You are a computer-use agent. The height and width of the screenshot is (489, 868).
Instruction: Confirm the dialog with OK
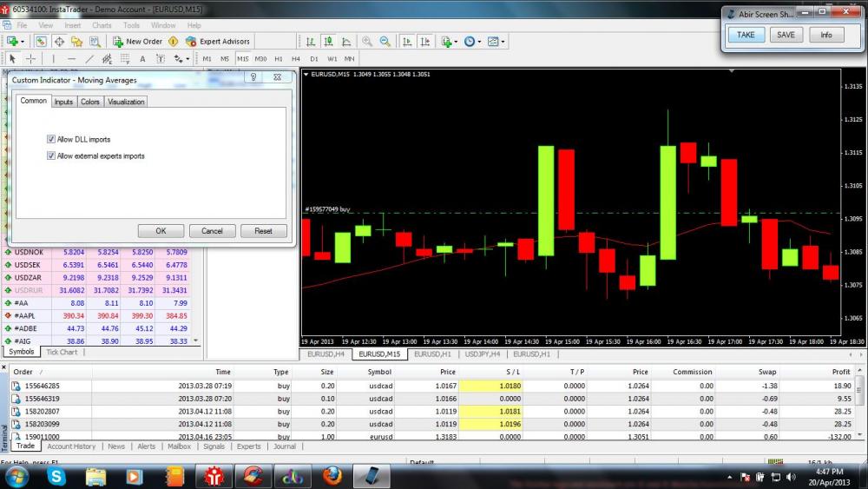pos(161,231)
